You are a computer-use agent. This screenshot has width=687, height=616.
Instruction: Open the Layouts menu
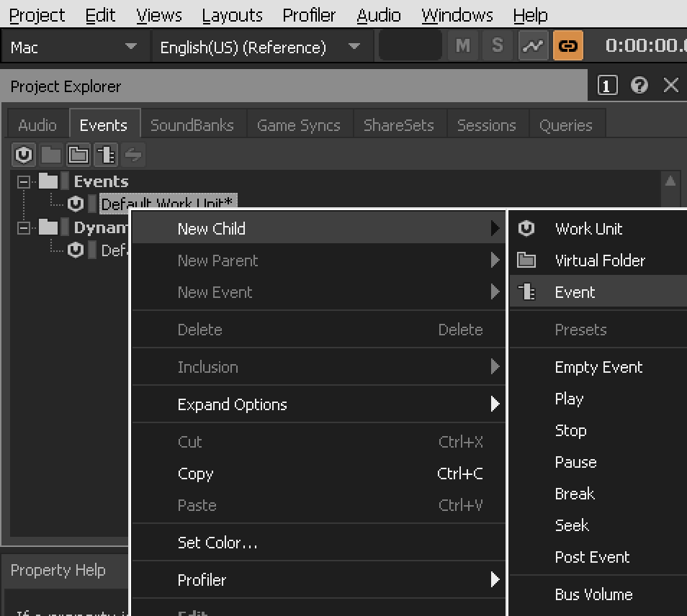click(232, 15)
